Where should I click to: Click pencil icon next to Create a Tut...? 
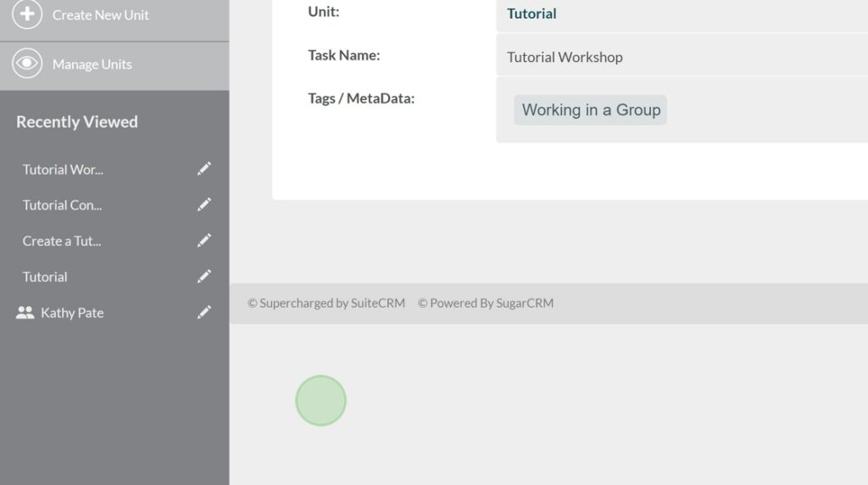pos(204,241)
